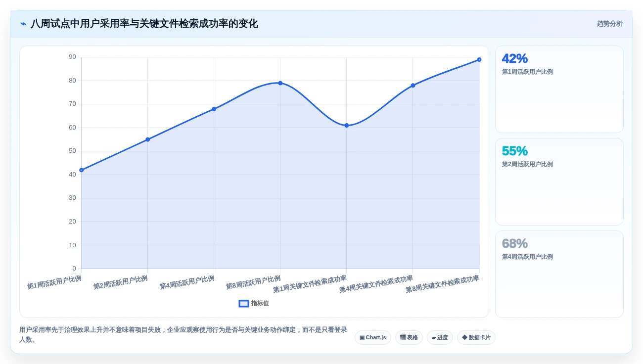Click the data point for 第1周关键文件检索成功率
The image size is (643, 364).
pos(346,126)
